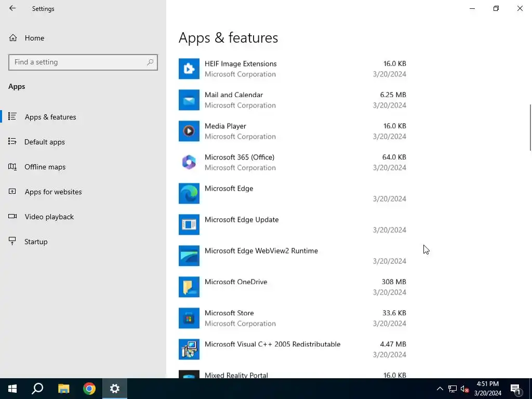Open the Windows Start menu
Screen dimensions: 532x399
(x=12, y=389)
